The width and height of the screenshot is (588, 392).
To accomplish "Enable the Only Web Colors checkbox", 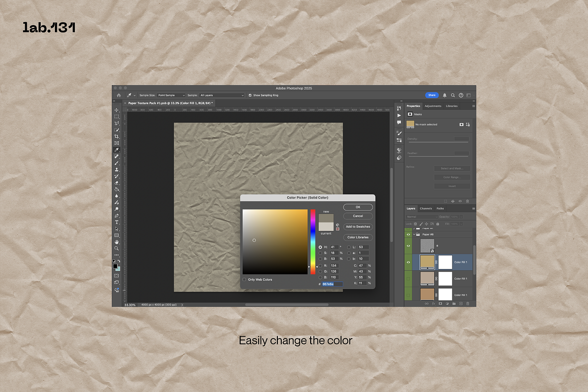I will click(x=245, y=279).
